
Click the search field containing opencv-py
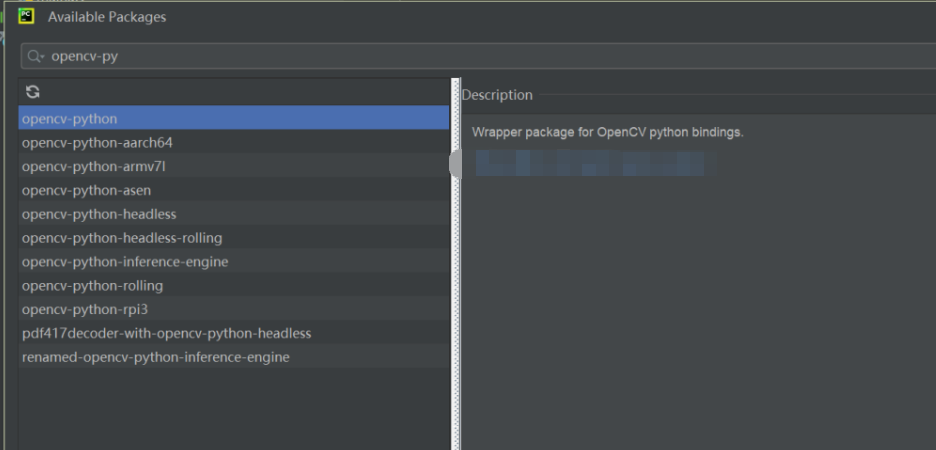click(x=400, y=57)
